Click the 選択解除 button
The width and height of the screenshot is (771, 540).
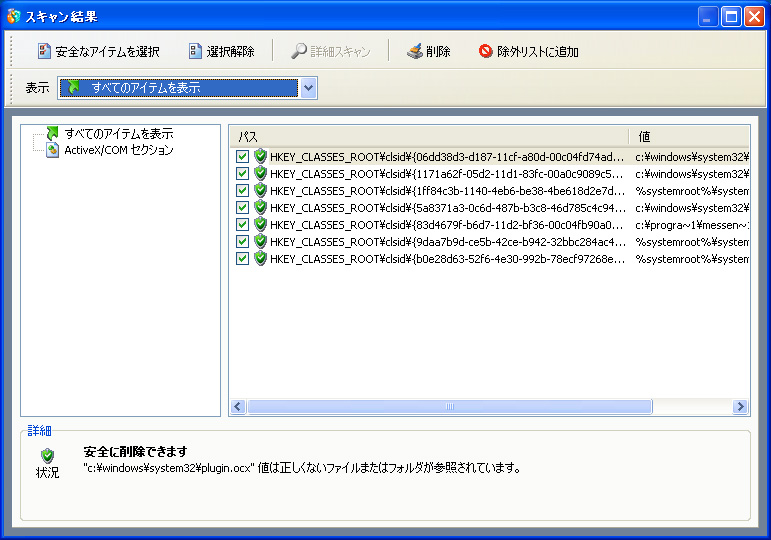point(222,51)
